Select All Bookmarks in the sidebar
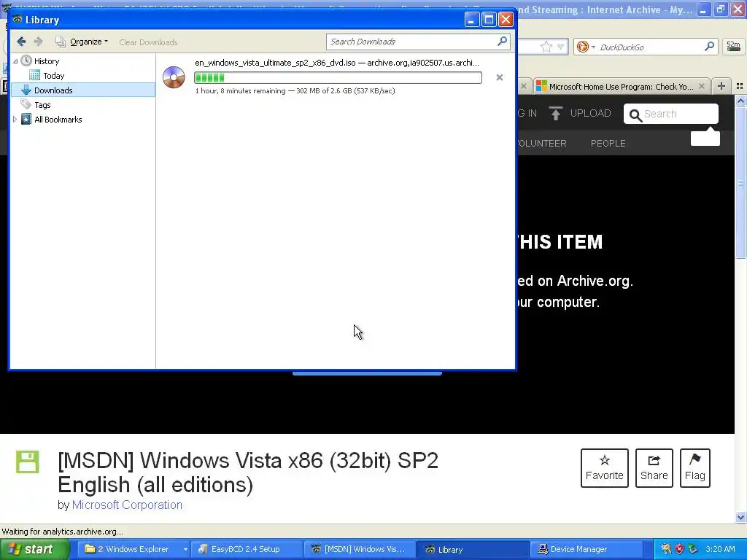747x560 pixels. [x=58, y=120]
